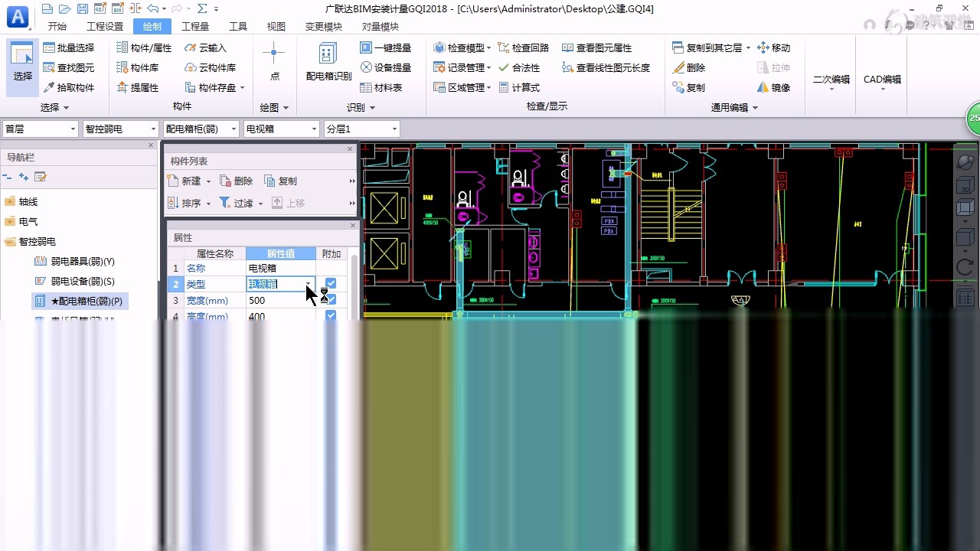Click 拾取构件 pick component tool

coord(68,87)
